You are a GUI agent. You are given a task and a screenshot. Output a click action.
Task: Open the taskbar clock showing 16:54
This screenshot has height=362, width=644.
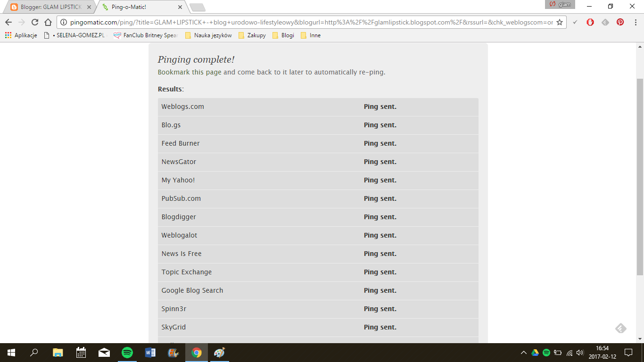pos(602,353)
